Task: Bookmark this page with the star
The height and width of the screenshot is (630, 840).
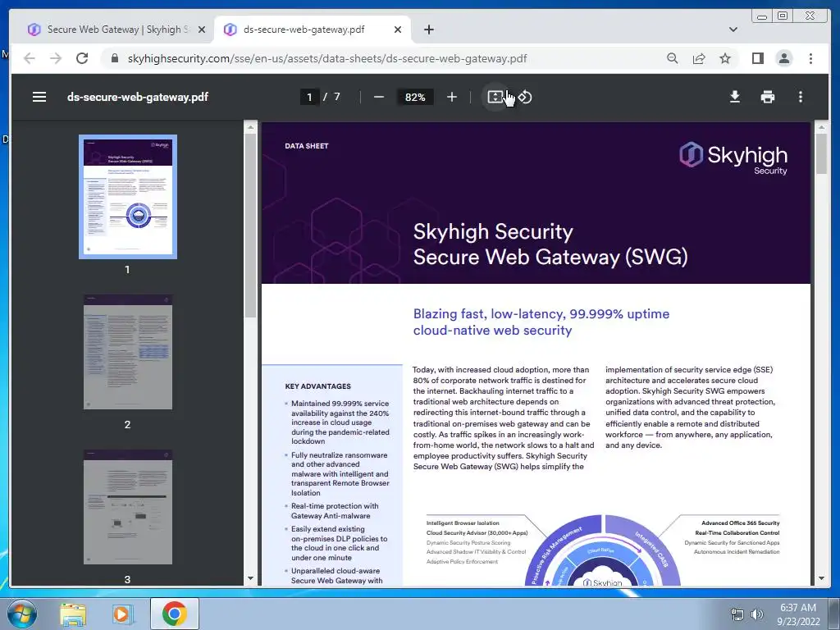Action: [x=725, y=58]
